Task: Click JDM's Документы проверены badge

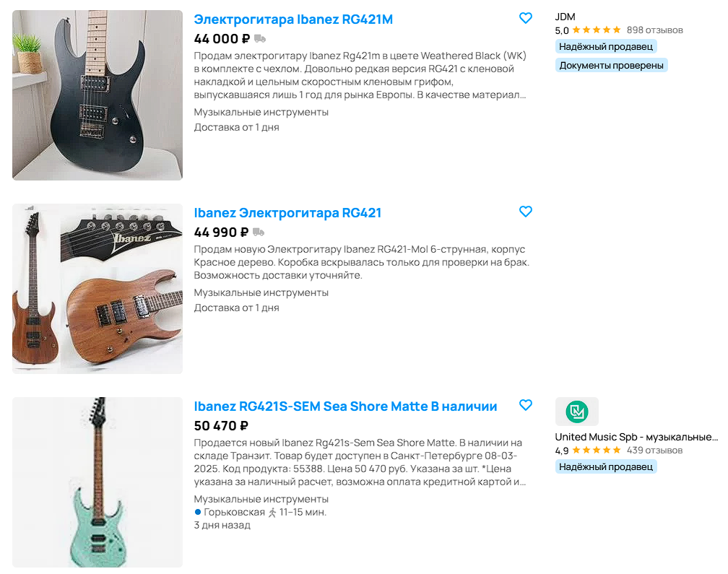Action: pos(612,66)
